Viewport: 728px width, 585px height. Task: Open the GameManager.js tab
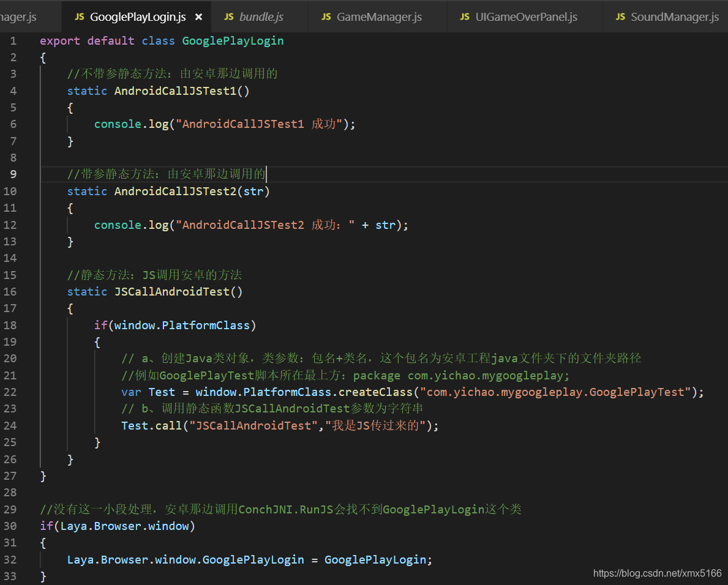pos(377,17)
